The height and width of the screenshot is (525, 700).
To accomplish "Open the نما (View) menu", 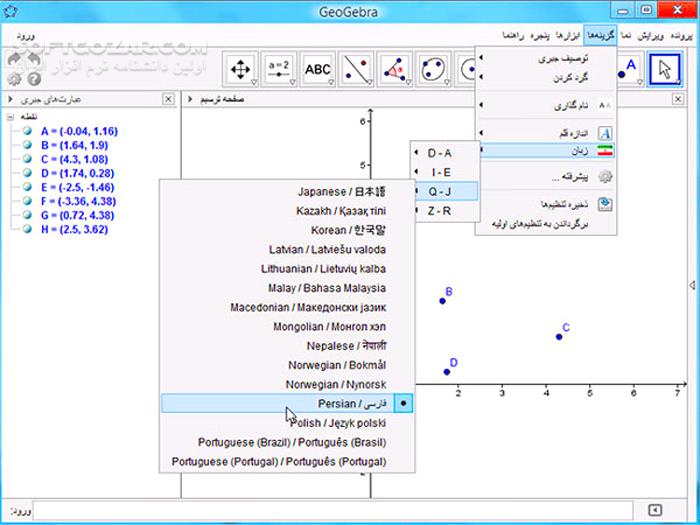I will (627, 36).
